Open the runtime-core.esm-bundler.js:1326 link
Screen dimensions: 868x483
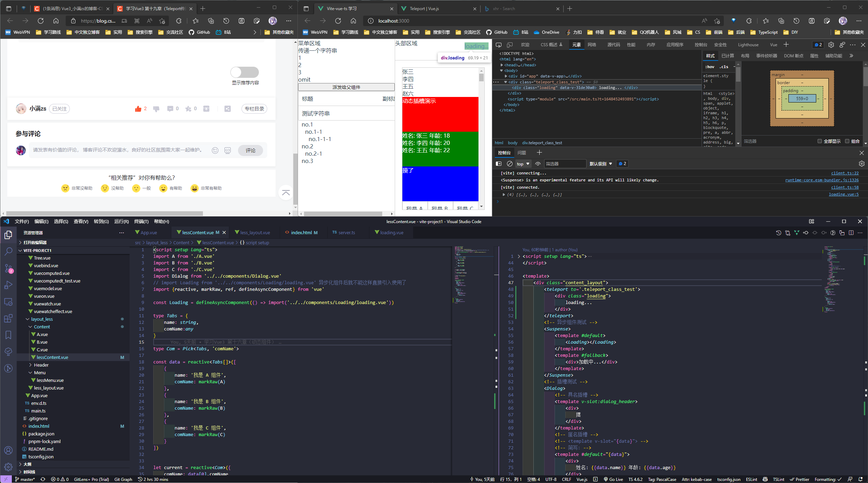822,180
